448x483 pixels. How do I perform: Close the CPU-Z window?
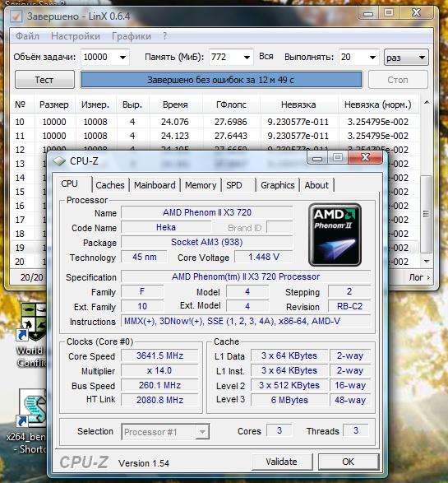pos(365,158)
